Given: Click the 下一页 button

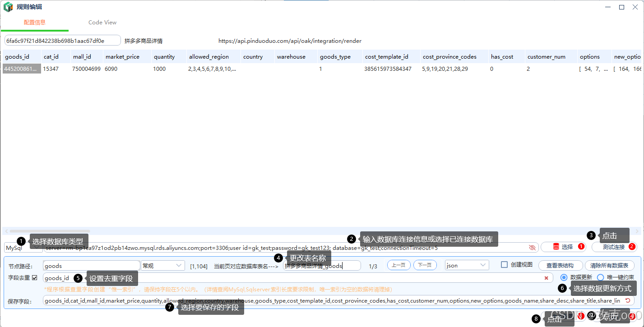Looking at the screenshot, I should point(425,265).
